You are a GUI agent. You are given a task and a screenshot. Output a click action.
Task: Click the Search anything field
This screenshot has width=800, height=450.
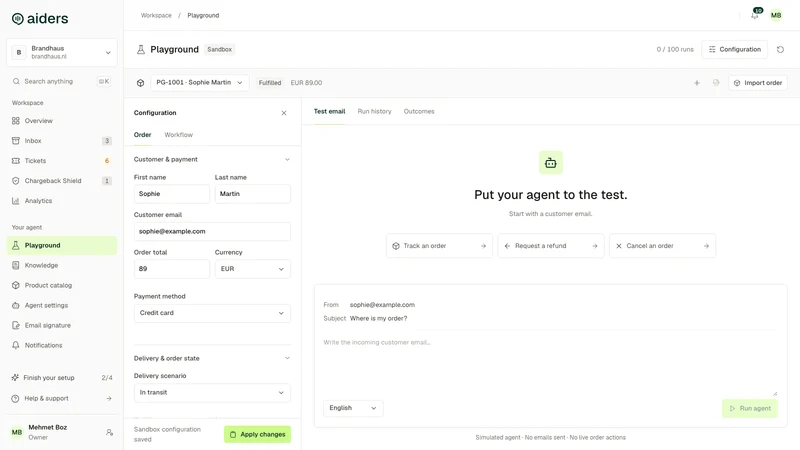coord(62,82)
